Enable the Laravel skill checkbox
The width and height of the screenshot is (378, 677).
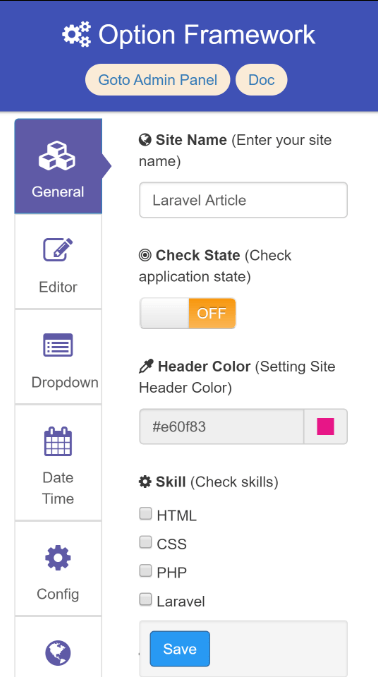pyautogui.click(x=146, y=599)
